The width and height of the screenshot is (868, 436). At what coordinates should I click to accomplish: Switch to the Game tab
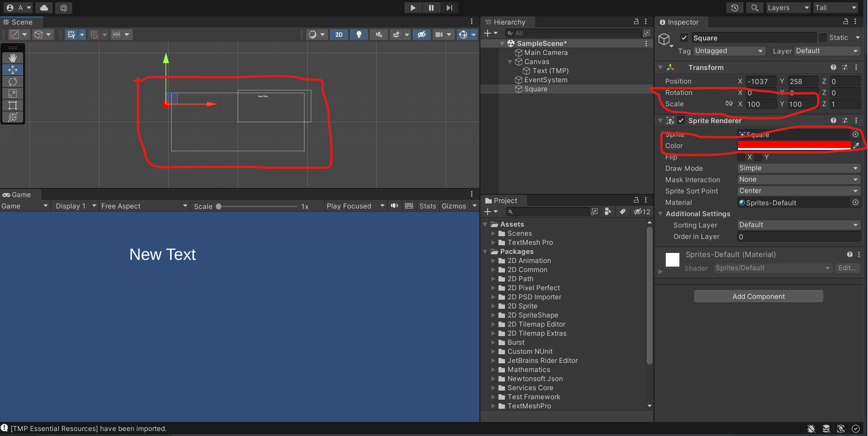(x=17, y=195)
